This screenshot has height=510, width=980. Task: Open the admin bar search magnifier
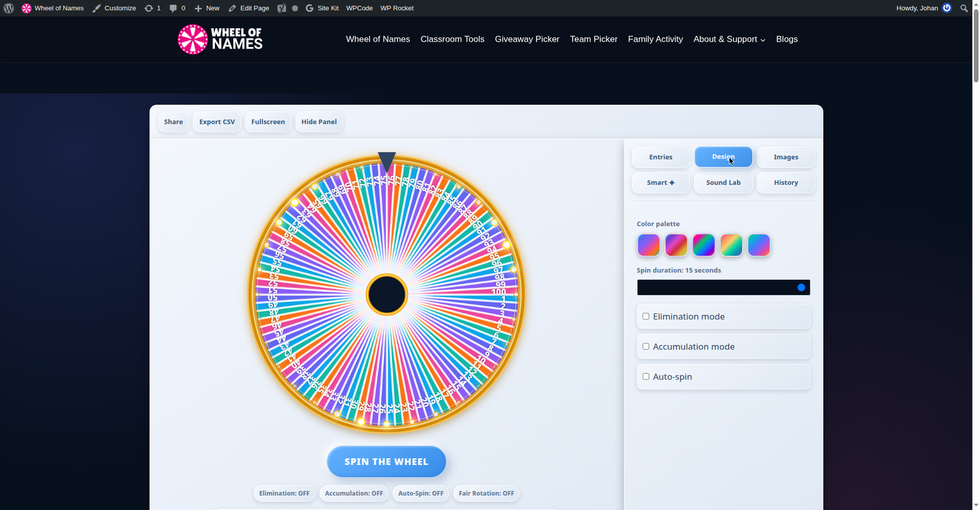[x=964, y=8]
